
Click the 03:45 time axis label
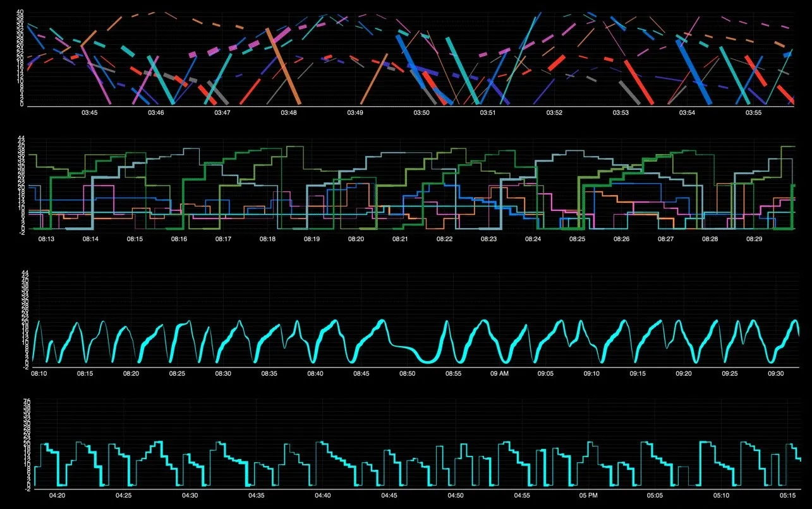coord(90,113)
